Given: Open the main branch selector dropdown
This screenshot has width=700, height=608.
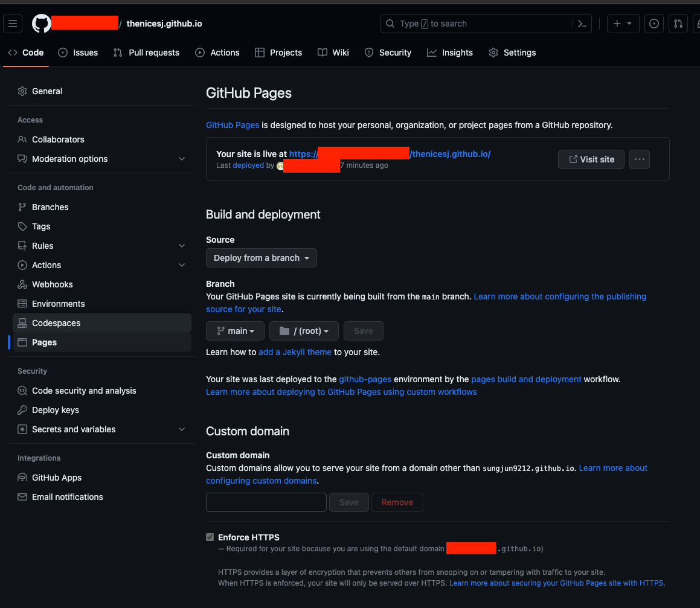Looking at the screenshot, I should tap(235, 330).
